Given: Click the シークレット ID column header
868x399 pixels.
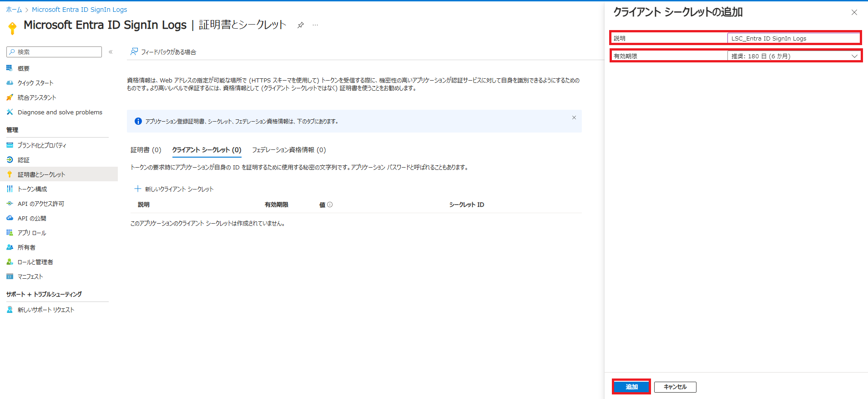Looking at the screenshot, I should pos(467,205).
